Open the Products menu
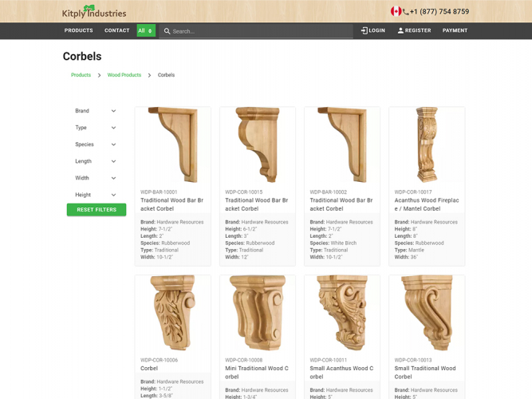Image resolution: width=532 pixels, height=399 pixels. 79,30
